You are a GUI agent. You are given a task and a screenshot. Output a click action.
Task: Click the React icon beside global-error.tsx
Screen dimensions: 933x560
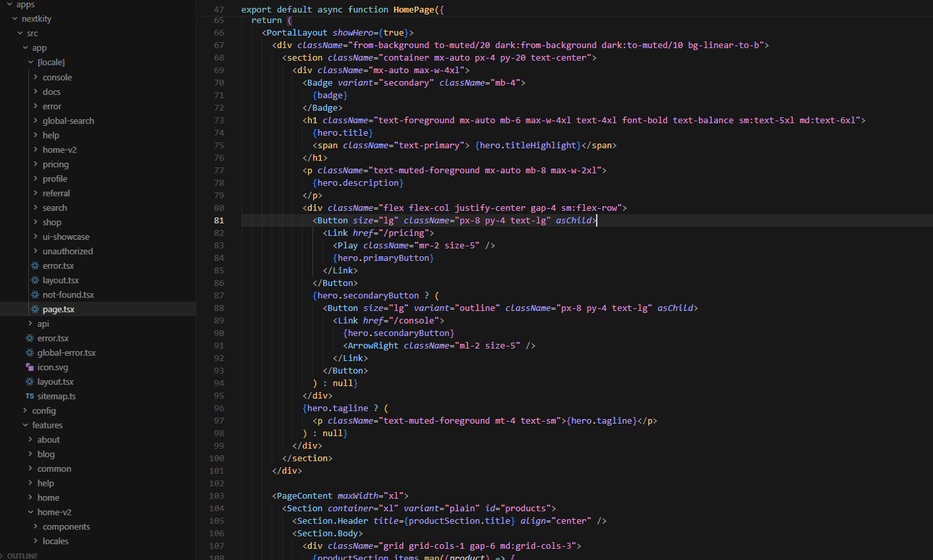click(30, 352)
